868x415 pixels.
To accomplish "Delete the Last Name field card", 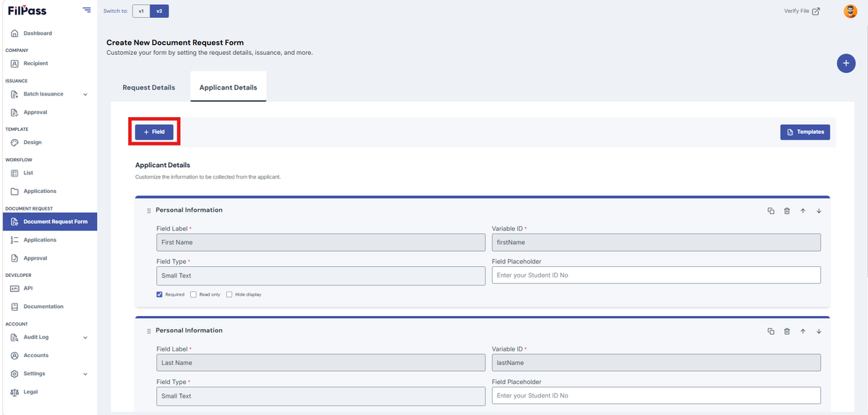I will pyautogui.click(x=787, y=331).
